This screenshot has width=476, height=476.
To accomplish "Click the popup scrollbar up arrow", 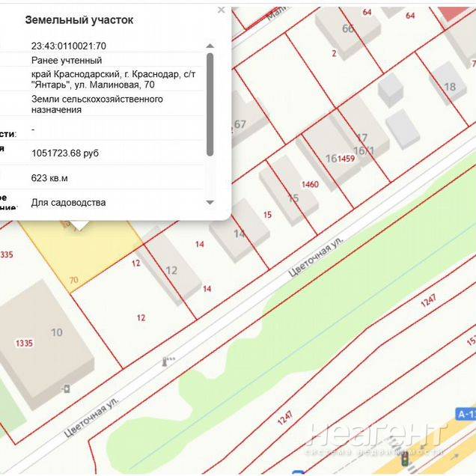I will tap(210, 44).
